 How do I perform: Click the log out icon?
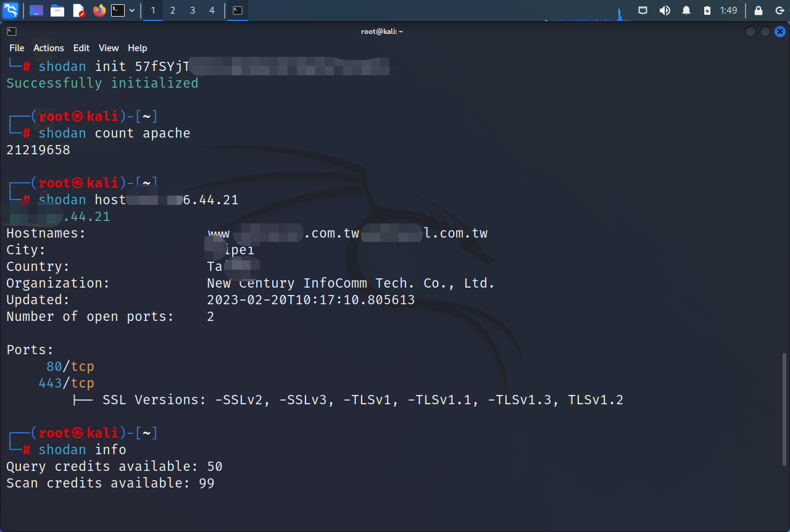pyautogui.click(x=779, y=10)
